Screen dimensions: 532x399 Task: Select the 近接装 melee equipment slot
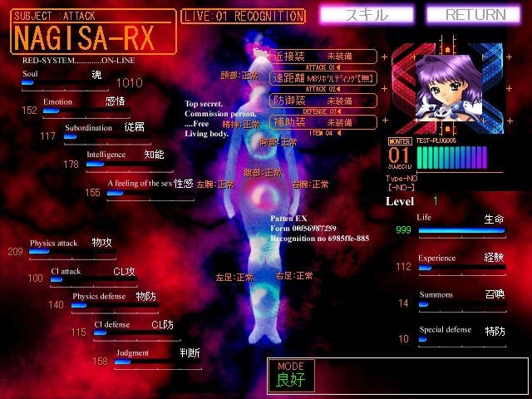(x=323, y=55)
